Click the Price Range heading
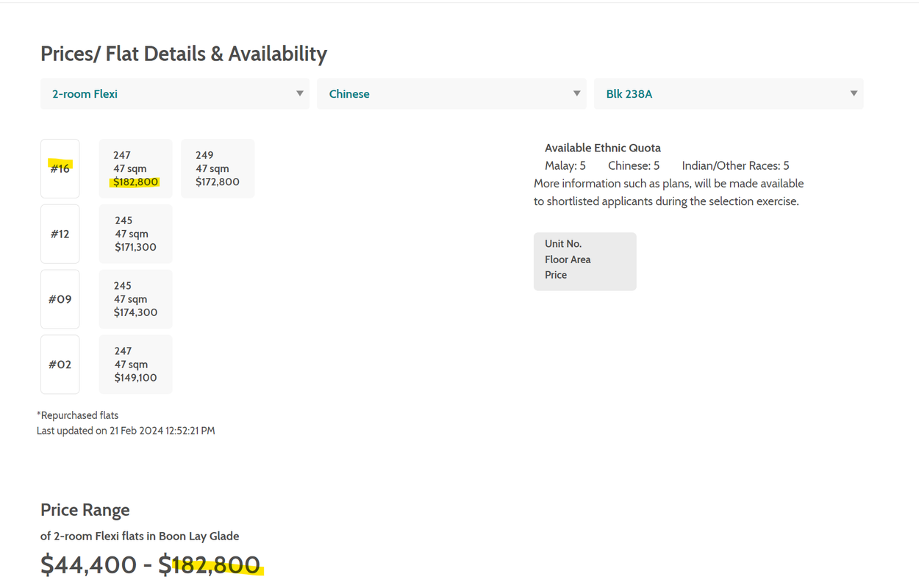 [85, 510]
